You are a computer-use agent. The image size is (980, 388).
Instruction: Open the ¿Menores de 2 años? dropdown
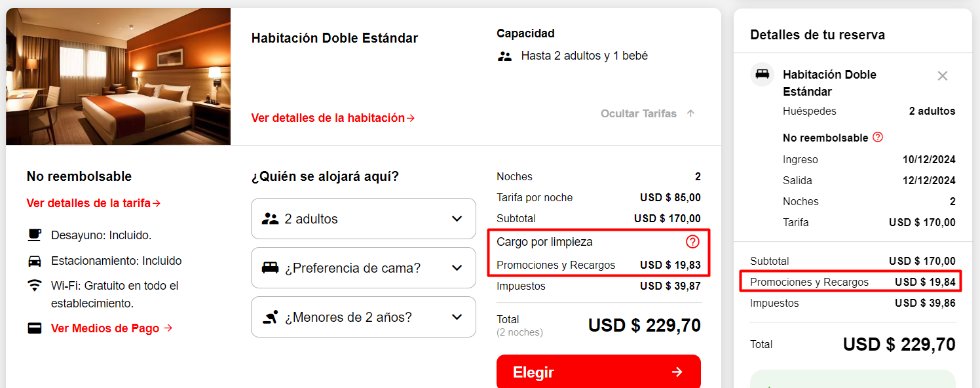(x=363, y=317)
